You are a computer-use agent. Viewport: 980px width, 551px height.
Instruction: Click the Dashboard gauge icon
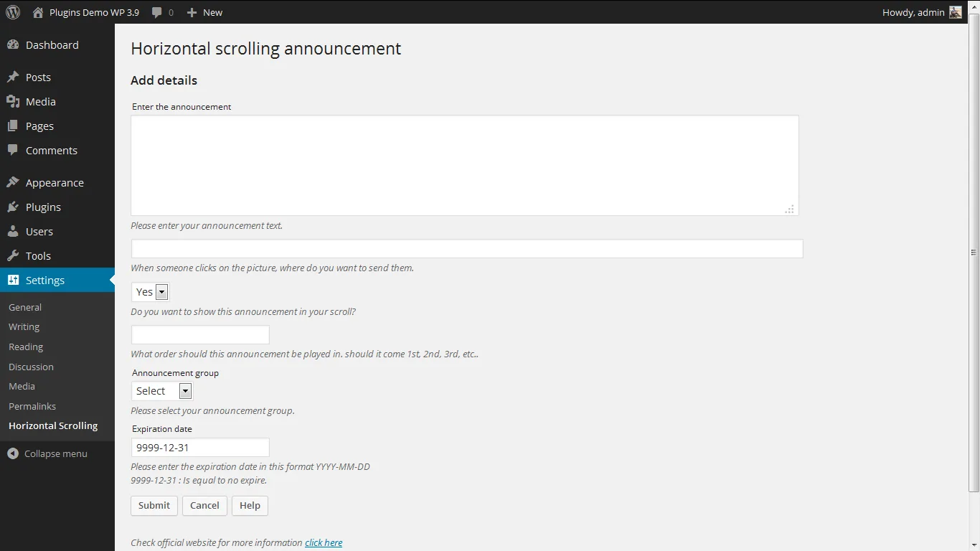13,44
